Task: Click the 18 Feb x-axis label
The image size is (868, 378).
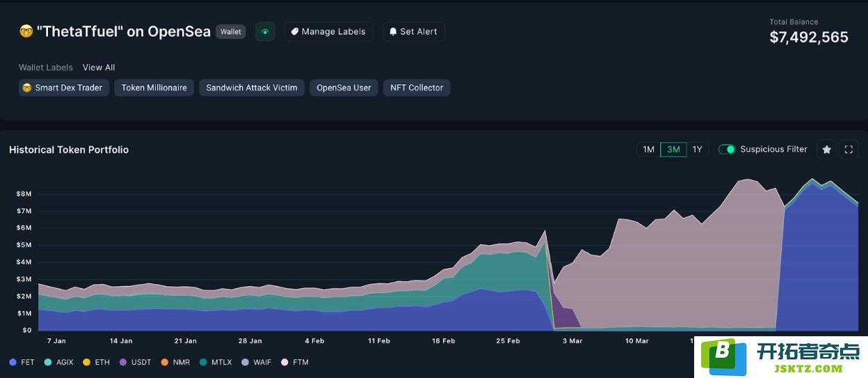Action: click(443, 341)
